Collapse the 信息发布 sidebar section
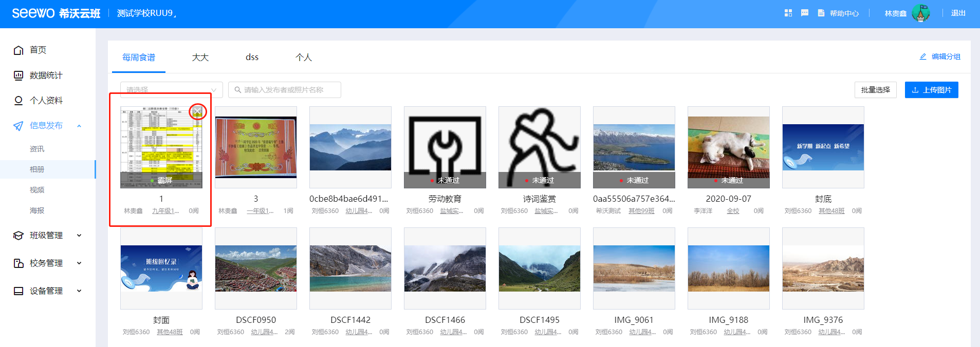The image size is (980, 347). point(79,126)
